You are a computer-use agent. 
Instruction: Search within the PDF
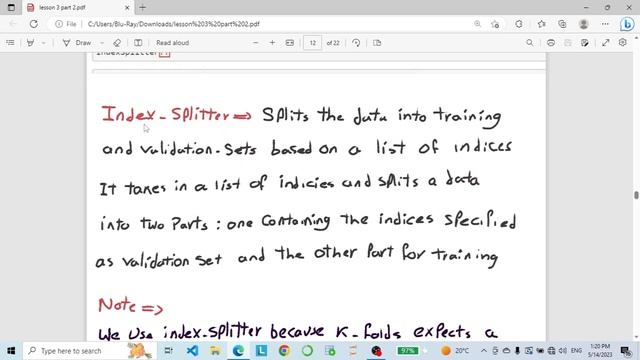coord(529,42)
